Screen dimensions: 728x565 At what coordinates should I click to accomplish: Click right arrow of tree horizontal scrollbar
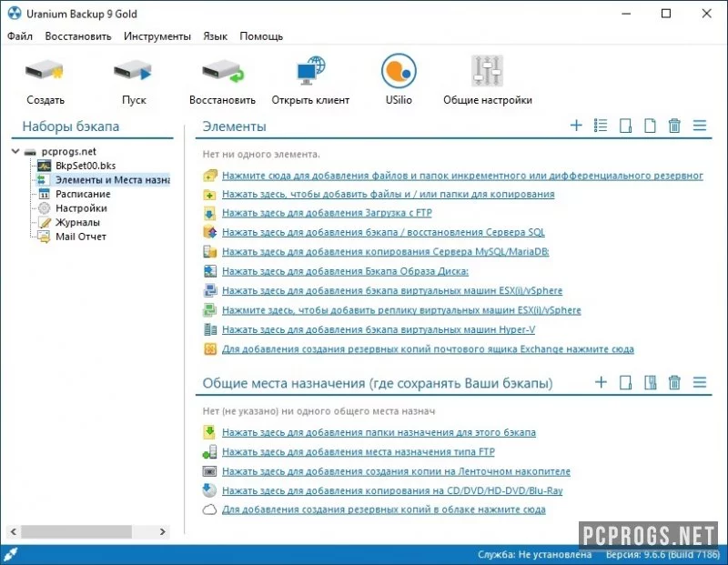click(x=163, y=531)
